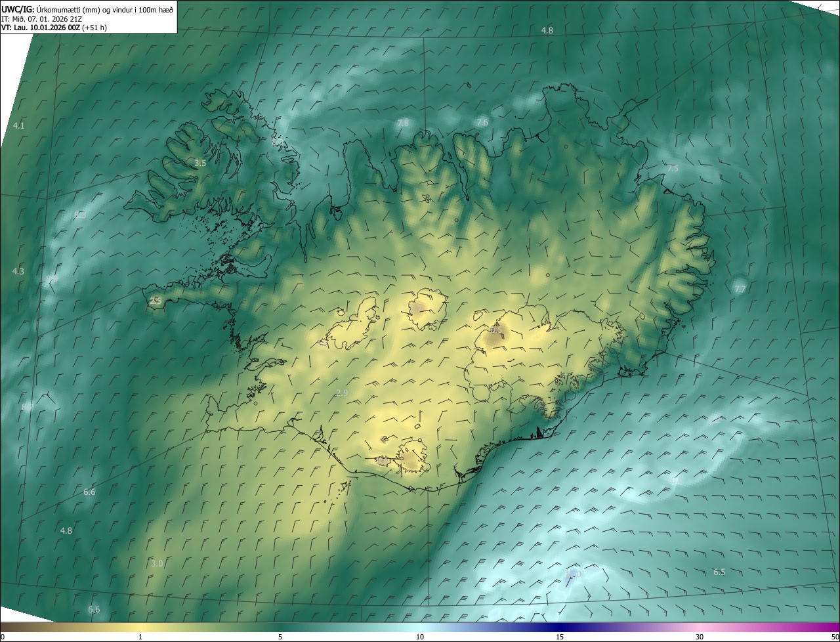The height and width of the screenshot is (642, 840).
Task: Click the 3.0 value label
Action: (x=157, y=563)
